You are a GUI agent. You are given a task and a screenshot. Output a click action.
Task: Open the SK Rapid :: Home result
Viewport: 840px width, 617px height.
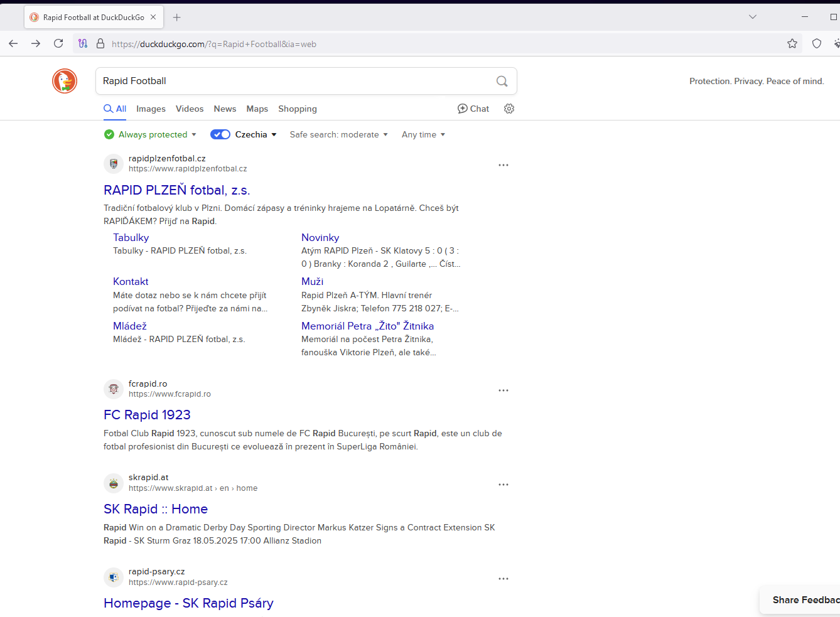156,509
